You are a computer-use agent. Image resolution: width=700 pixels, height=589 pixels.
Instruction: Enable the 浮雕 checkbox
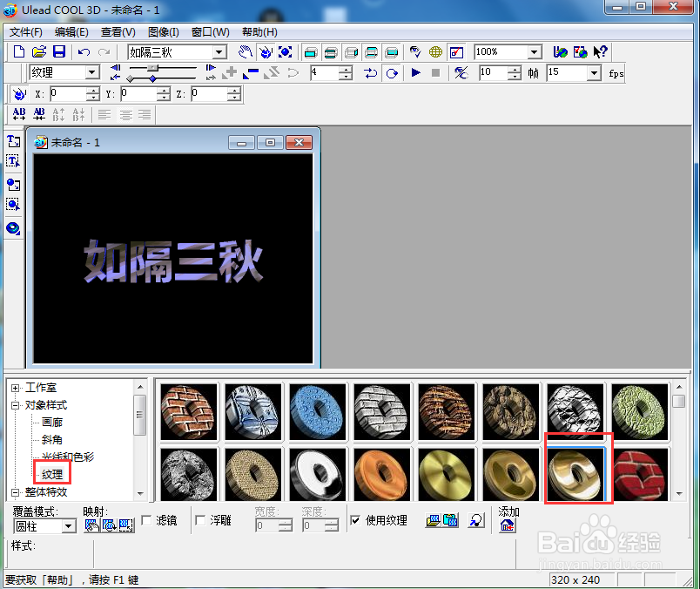click(x=200, y=521)
